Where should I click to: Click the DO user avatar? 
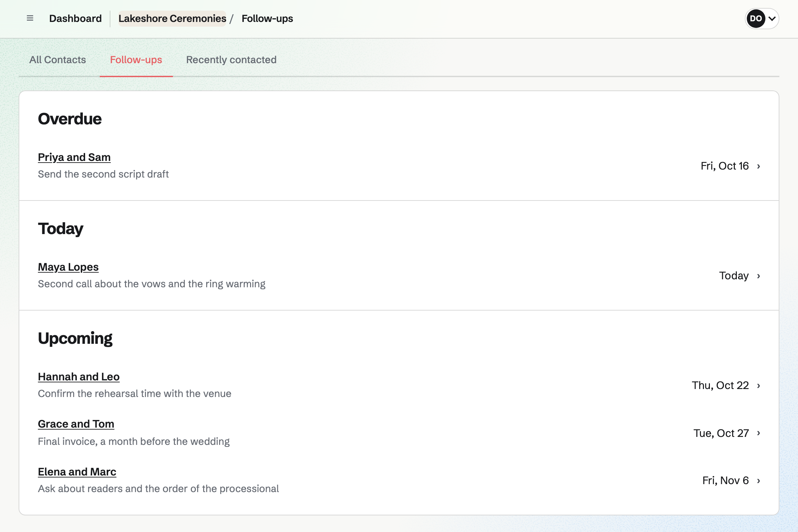pos(755,19)
